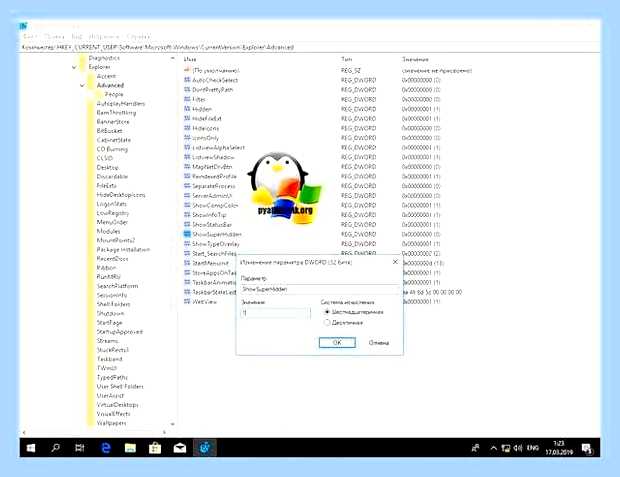The height and width of the screenshot is (477, 620).
Task: Select the BitBucket key
Action: pyautogui.click(x=110, y=131)
